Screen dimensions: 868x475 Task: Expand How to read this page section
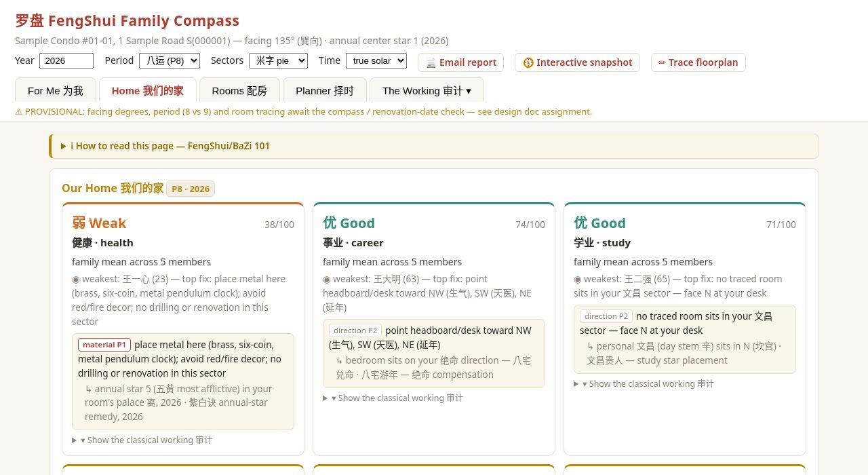pyautogui.click(x=434, y=146)
